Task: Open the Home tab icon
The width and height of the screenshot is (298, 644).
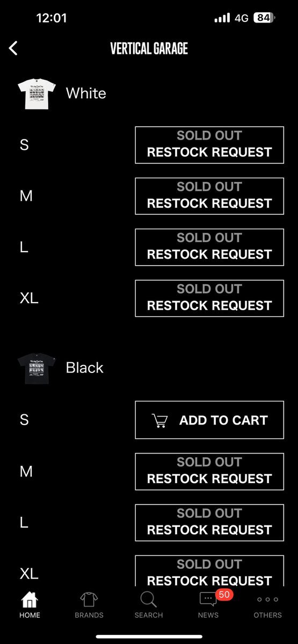Action: point(30,599)
